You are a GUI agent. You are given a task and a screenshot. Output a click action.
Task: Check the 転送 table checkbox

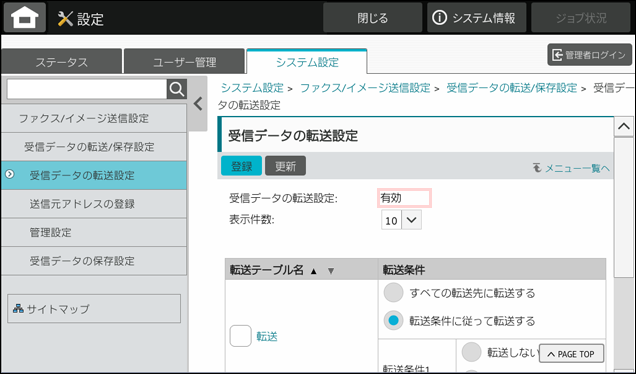[241, 336]
